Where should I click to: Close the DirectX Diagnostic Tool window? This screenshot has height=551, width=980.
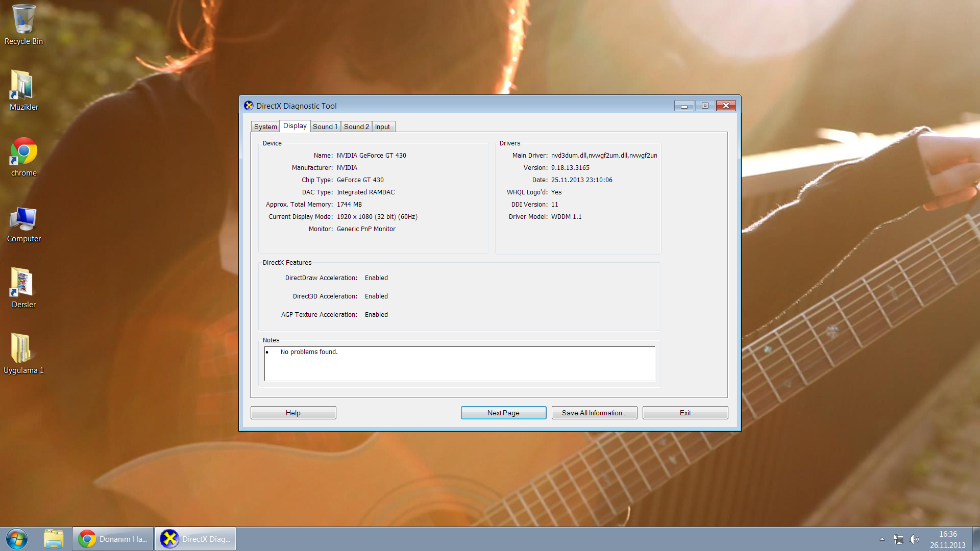click(x=726, y=106)
